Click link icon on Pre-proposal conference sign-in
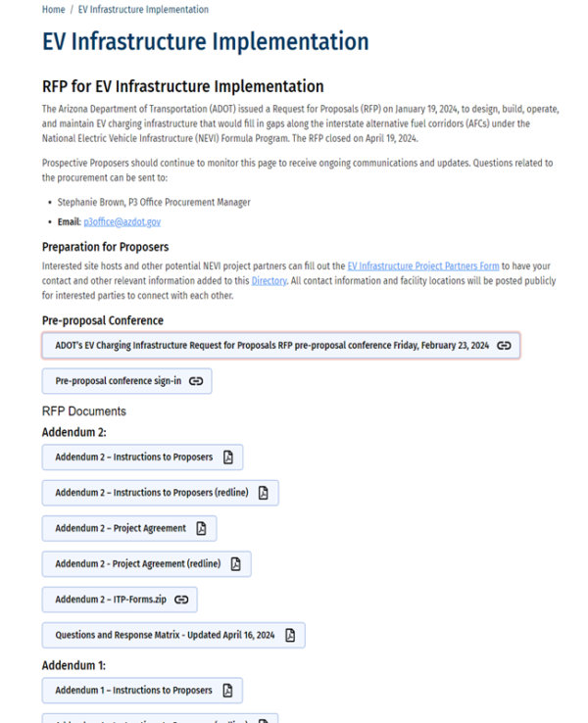Image resolution: width=588 pixels, height=723 pixels. click(x=196, y=381)
